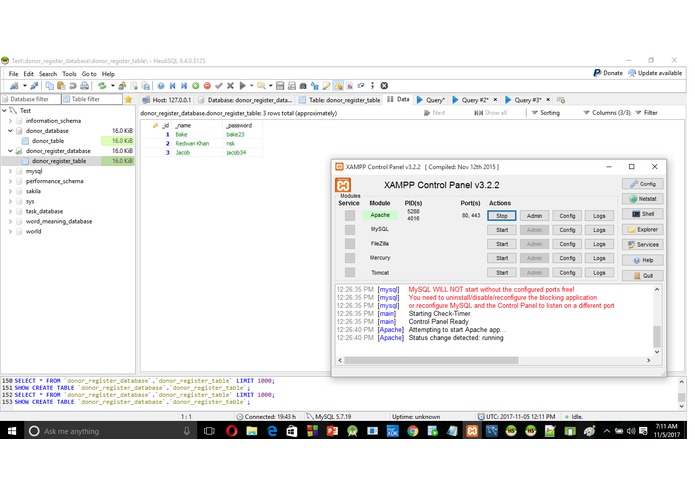
Task: Click the Undo arrow icon in HeidiSQL toolbar
Action: tap(73, 86)
